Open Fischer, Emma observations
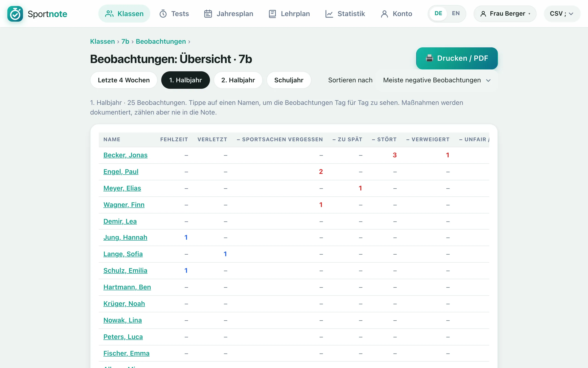The image size is (588, 368). coord(126,353)
